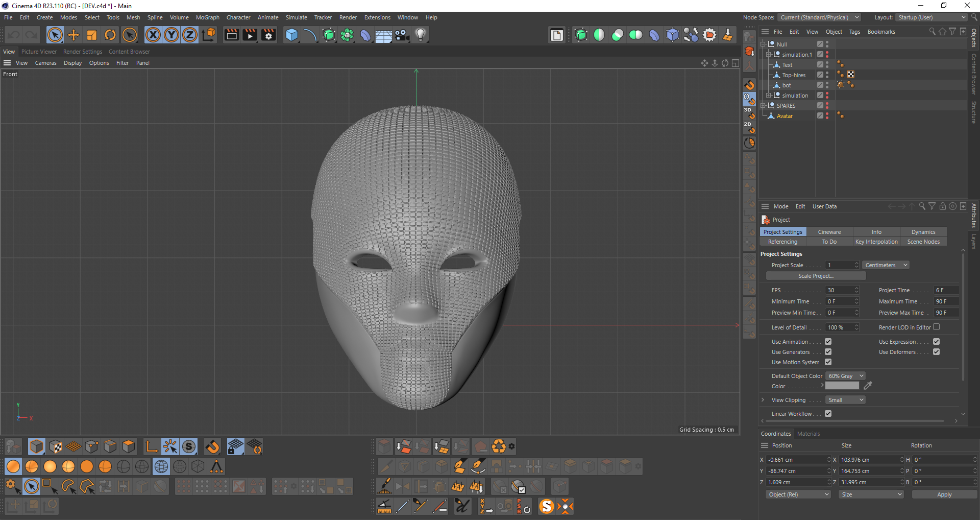This screenshot has height=520, width=980.
Task: Toggle Use Motion System checkbox
Action: [828, 362]
